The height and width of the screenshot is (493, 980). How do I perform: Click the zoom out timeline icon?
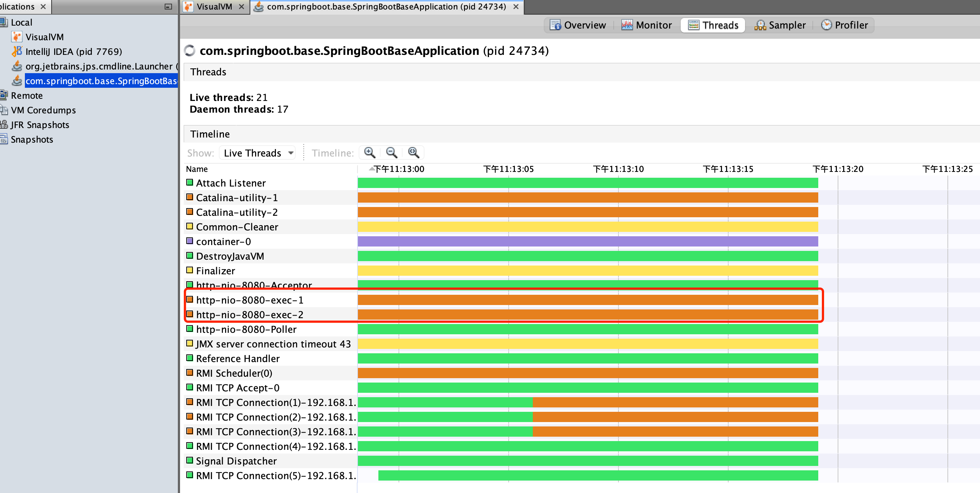pos(392,153)
